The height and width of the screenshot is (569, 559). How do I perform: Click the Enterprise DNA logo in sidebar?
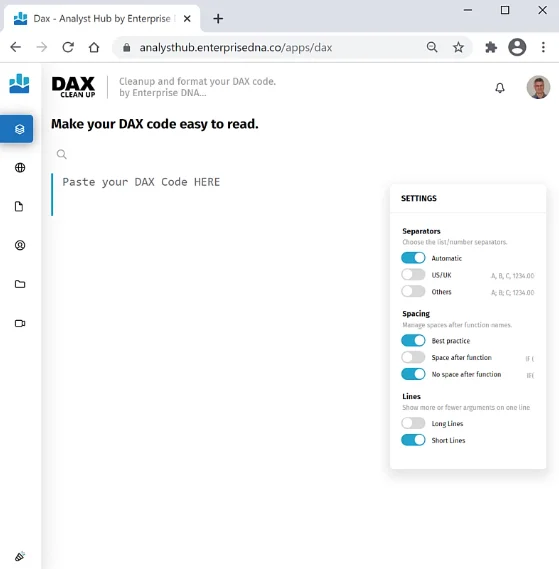pos(19,83)
